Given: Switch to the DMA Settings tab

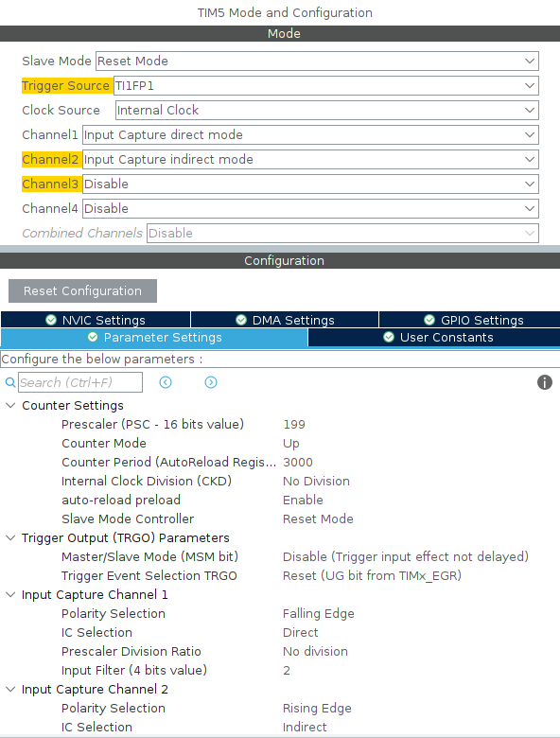Looking at the screenshot, I should pyautogui.click(x=285, y=320).
